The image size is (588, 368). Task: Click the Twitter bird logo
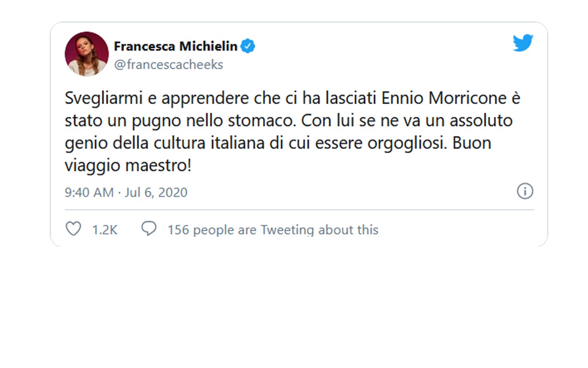[x=523, y=43]
